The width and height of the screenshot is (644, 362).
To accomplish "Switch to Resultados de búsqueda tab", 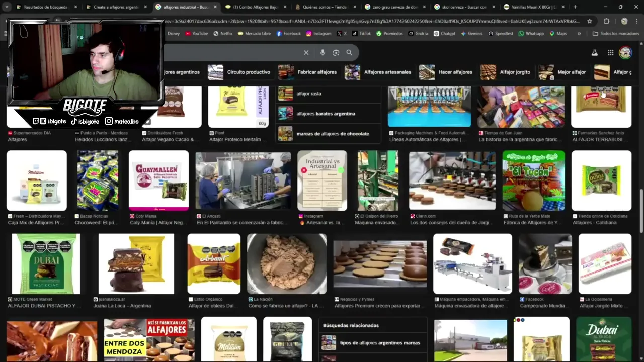I will pos(46,7).
